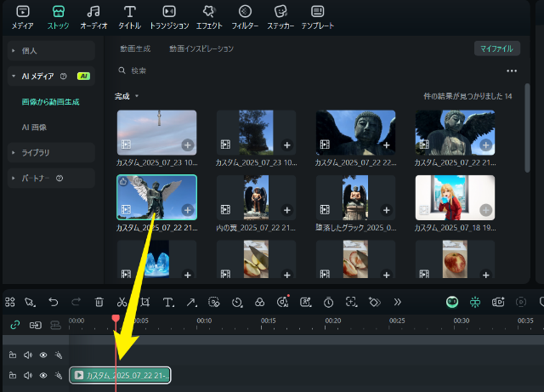Open timeline layout grid icon
The image size is (544, 392).
click(x=10, y=302)
